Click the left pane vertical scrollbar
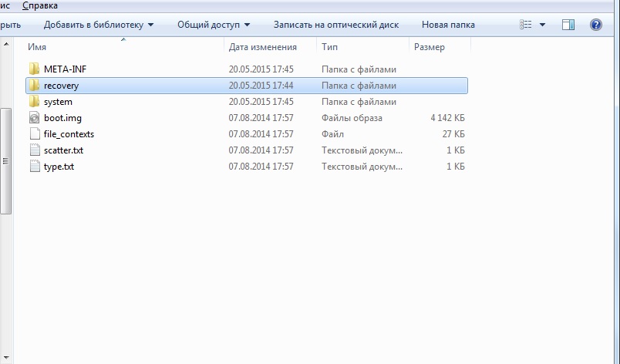 5,160
